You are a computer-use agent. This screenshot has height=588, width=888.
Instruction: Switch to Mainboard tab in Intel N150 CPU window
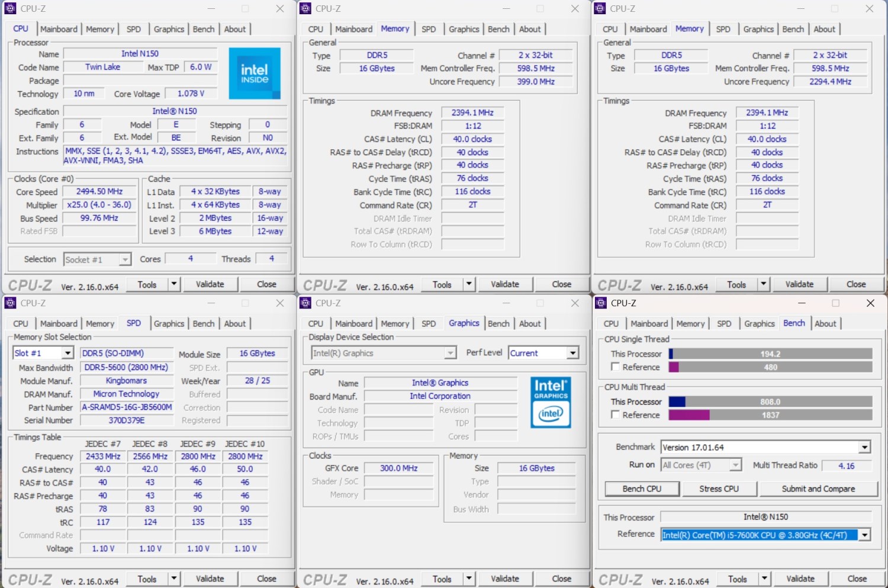pos(59,29)
